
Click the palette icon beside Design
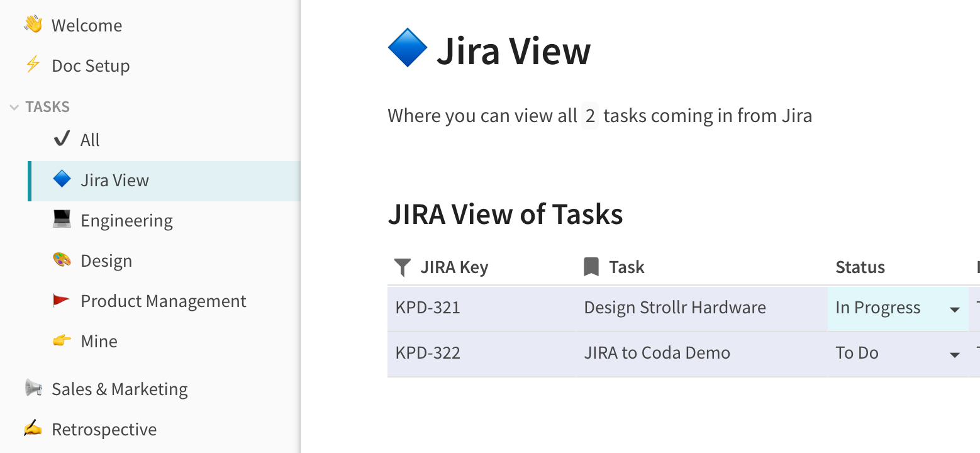[62, 259]
